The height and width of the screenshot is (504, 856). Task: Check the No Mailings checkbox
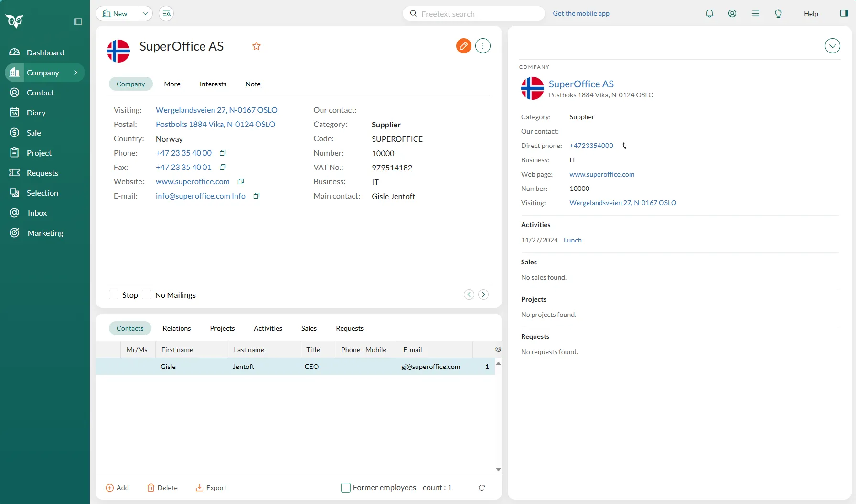pos(147,295)
